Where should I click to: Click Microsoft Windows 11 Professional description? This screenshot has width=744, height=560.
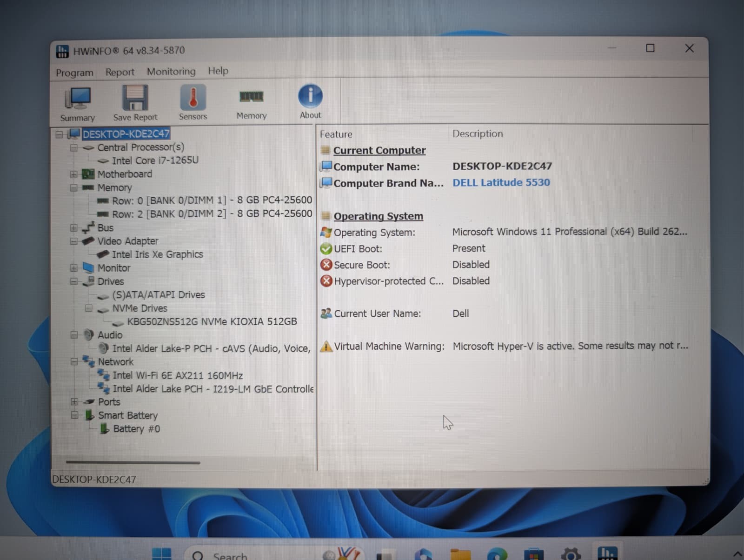point(570,232)
